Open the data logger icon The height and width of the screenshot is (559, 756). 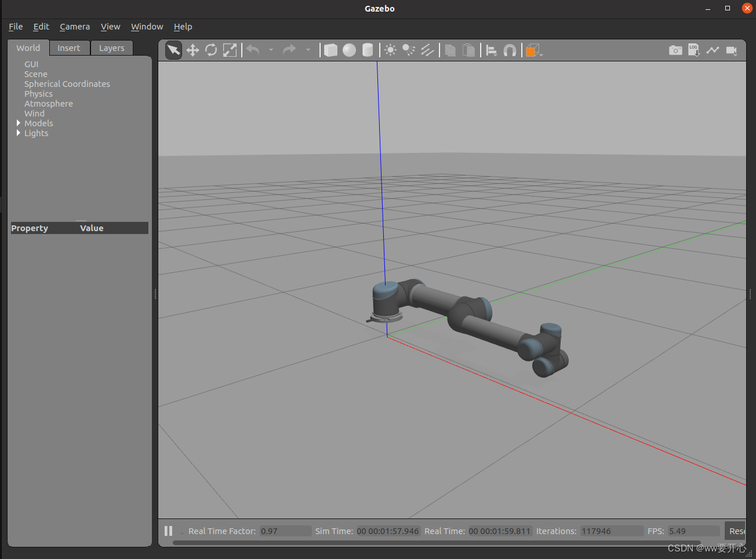click(x=694, y=50)
